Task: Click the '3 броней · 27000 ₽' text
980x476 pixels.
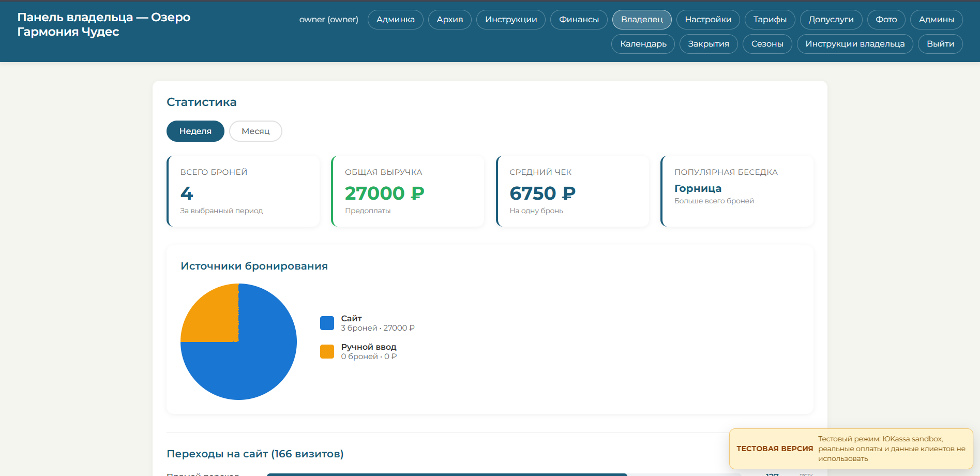Action: click(378, 328)
